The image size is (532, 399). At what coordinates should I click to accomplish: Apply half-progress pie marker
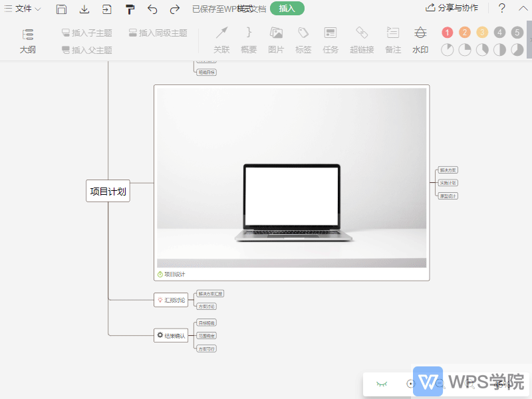(x=499, y=50)
